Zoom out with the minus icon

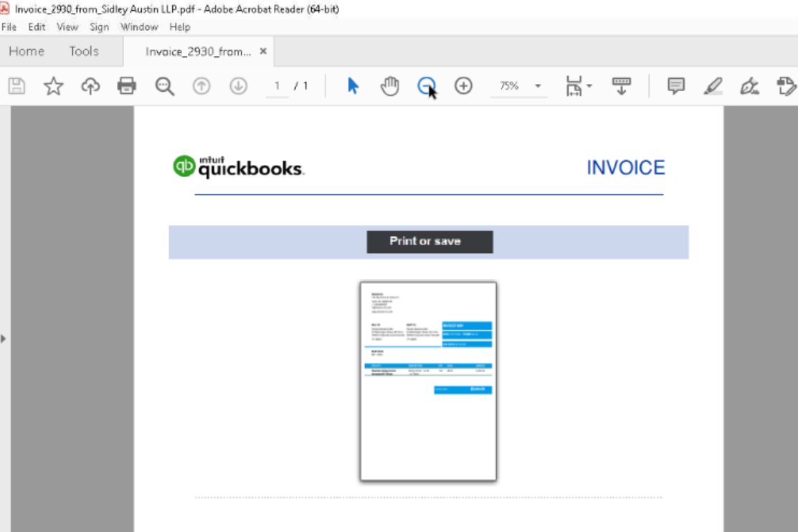click(x=427, y=85)
